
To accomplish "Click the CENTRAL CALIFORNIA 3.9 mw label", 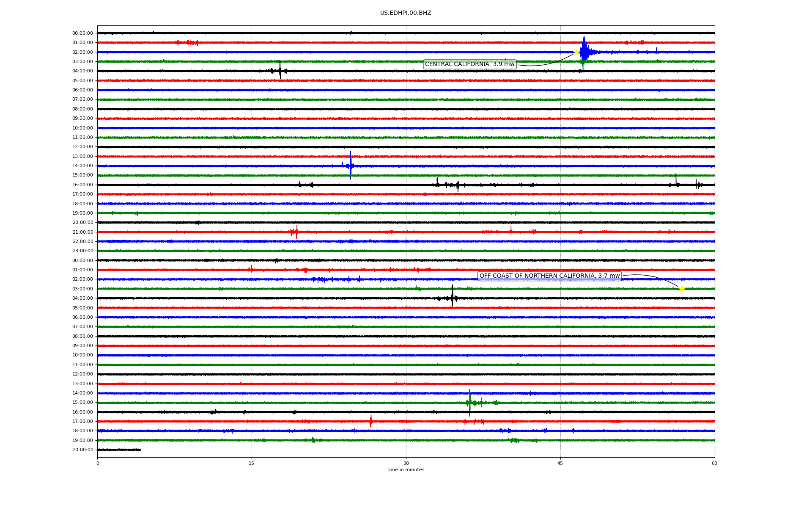I will [x=469, y=64].
